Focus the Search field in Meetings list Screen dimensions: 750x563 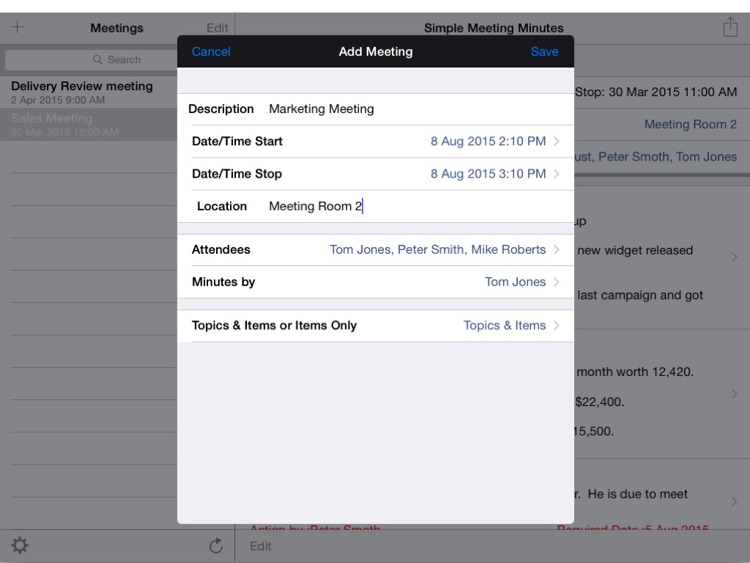[x=91, y=60]
